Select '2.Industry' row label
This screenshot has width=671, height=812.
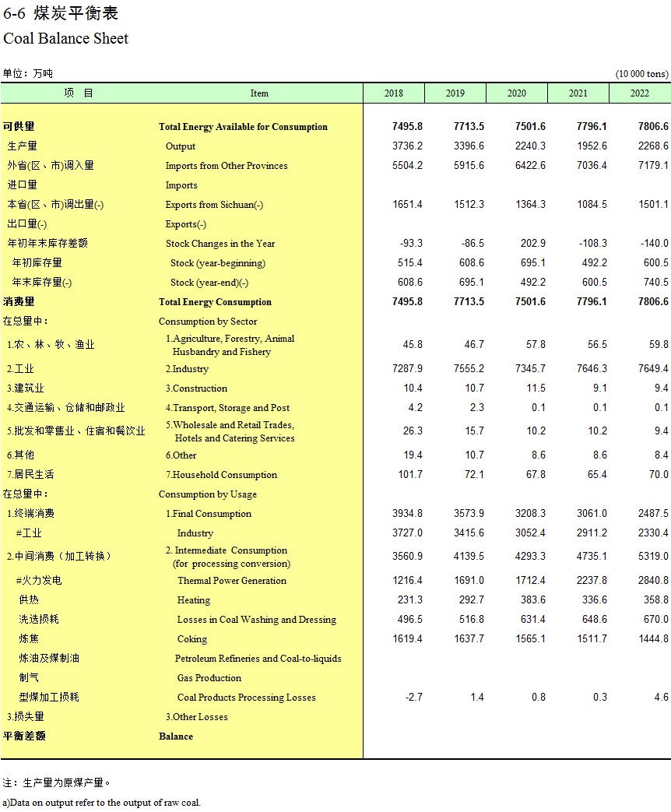click(x=187, y=369)
